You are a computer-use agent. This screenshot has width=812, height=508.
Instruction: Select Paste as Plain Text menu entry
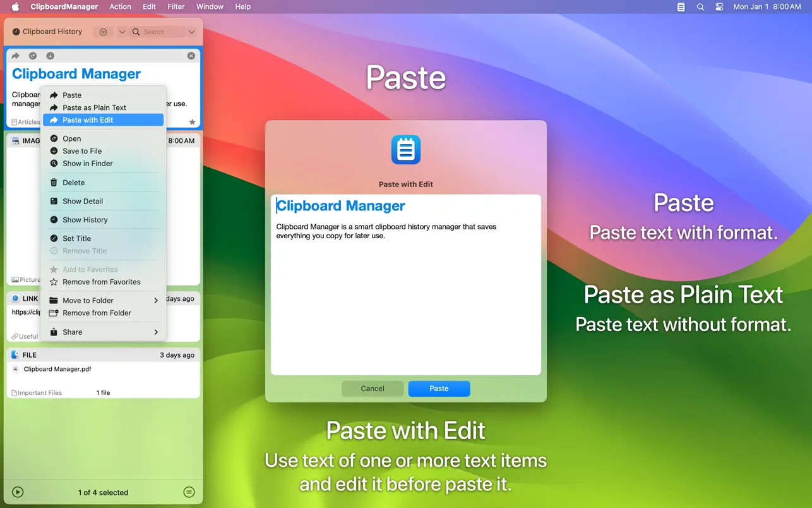click(x=94, y=107)
